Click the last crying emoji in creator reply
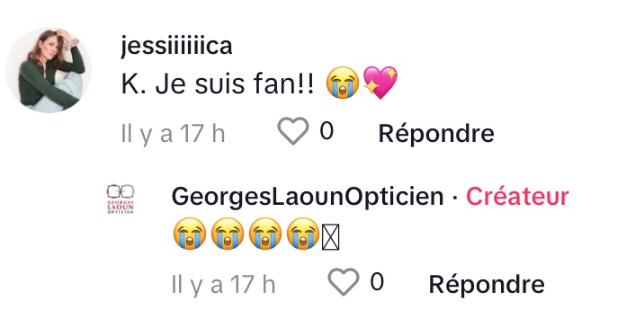Viewport: 644px width, 336px height. point(303,234)
